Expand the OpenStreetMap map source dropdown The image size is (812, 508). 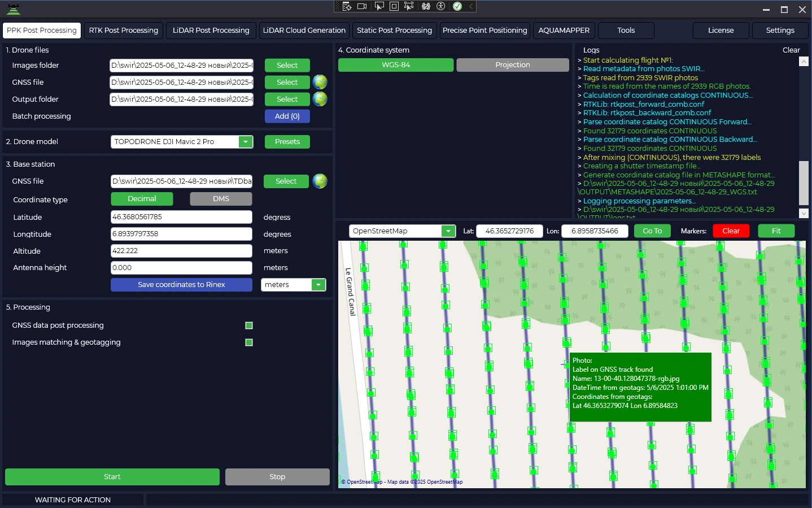[448, 231]
